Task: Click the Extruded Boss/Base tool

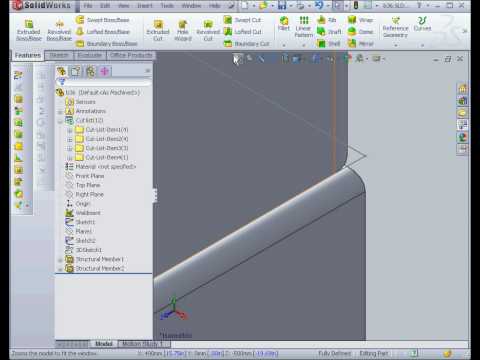Action: [x=29, y=30]
